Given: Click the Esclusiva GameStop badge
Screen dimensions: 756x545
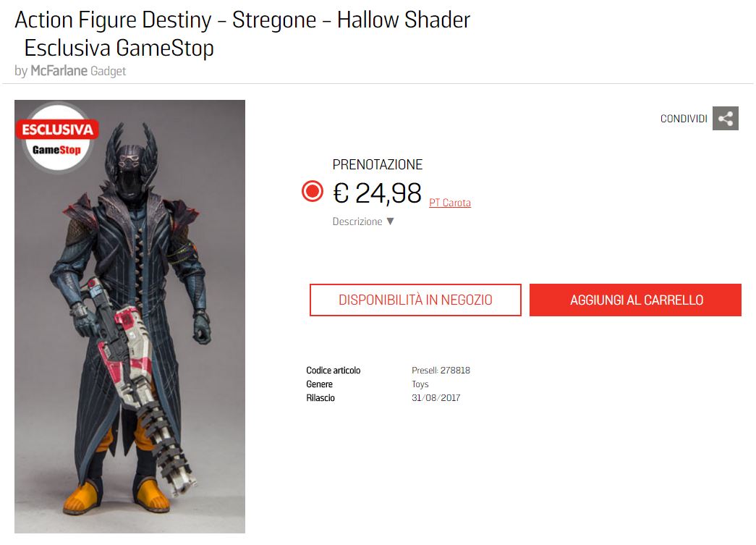Looking at the screenshot, I should point(57,138).
